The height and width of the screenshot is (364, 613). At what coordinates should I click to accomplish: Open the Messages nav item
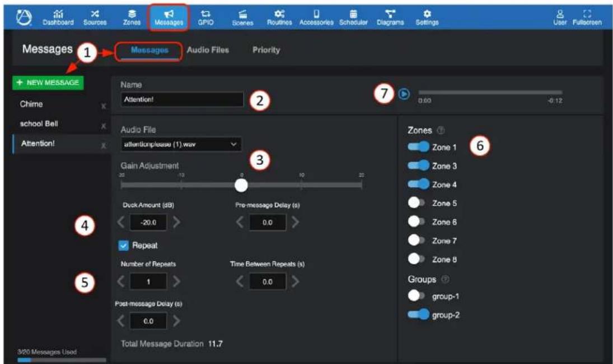[x=169, y=18]
